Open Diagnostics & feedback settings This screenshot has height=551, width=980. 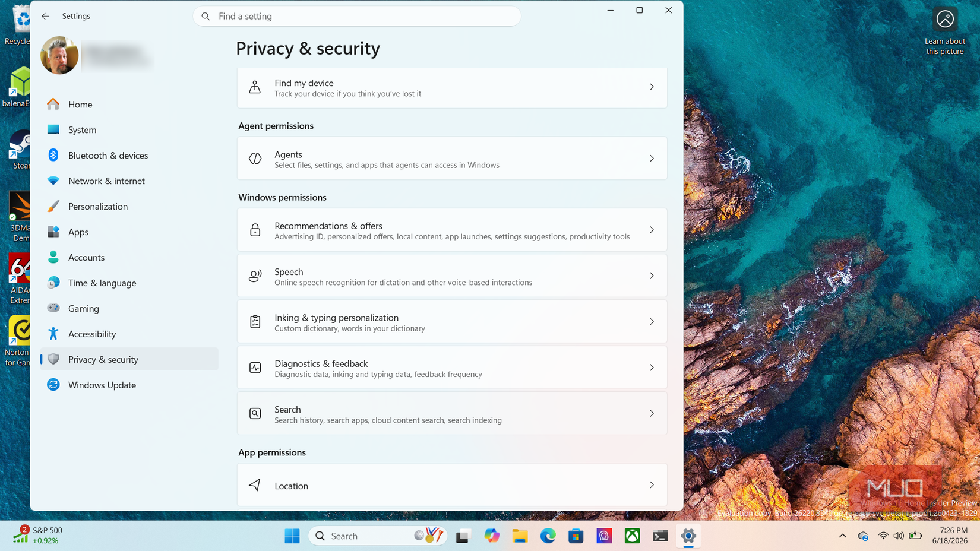click(452, 368)
